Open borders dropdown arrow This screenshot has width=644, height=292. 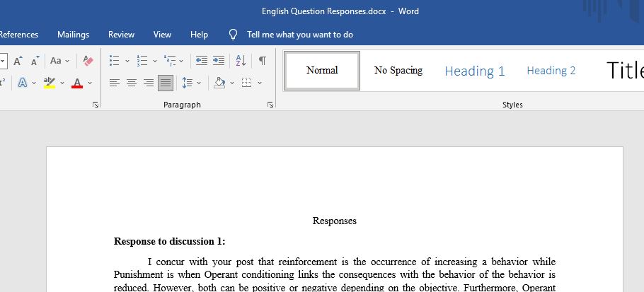tap(260, 83)
